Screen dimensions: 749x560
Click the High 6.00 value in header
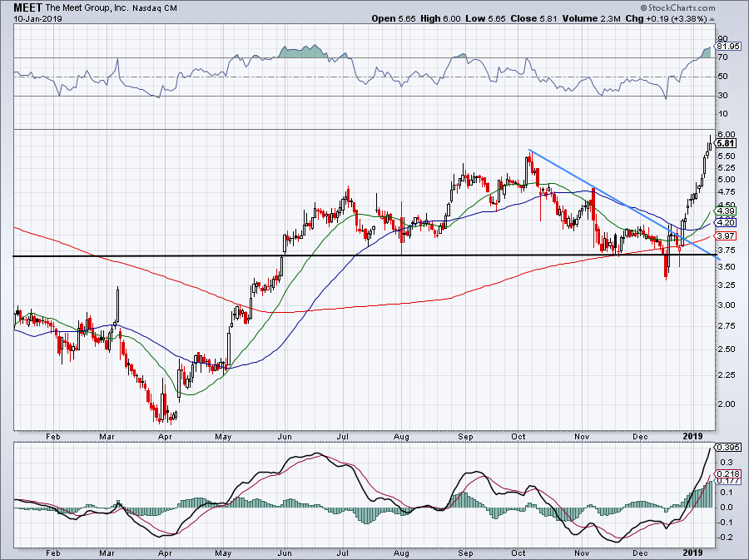click(x=441, y=18)
